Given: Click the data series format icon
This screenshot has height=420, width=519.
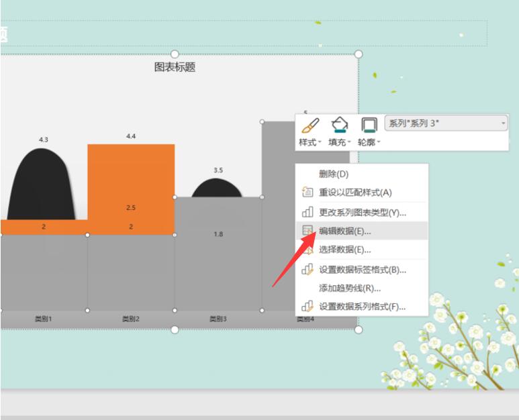Looking at the screenshot, I should coord(308,307).
